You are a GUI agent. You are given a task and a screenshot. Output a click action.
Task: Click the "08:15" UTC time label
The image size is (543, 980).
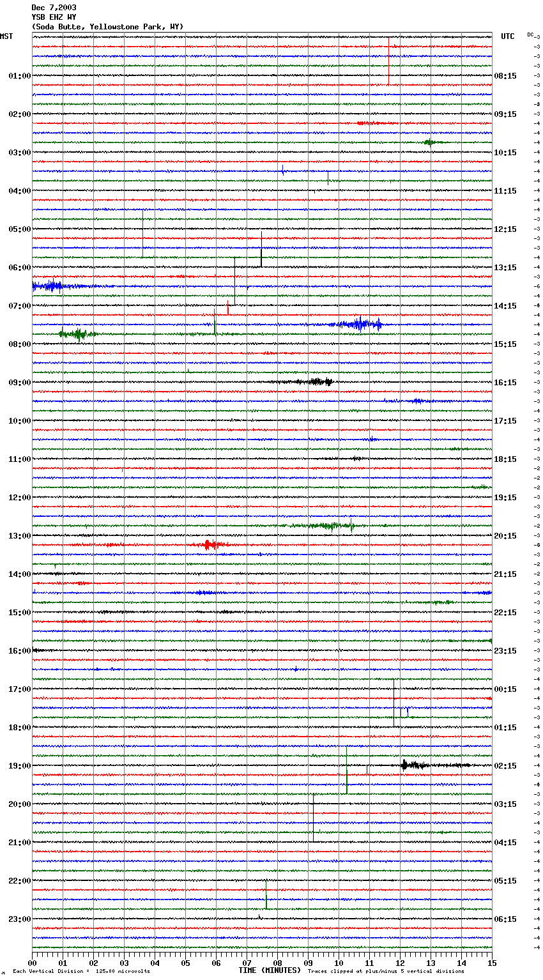tap(505, 76)
